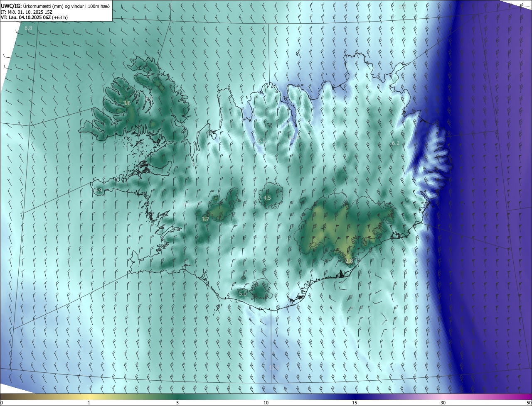
Task: Click the title 'UWC/IG: Úrkomumætti (mm) og vindur'
Action: click(x=55, y=5)
